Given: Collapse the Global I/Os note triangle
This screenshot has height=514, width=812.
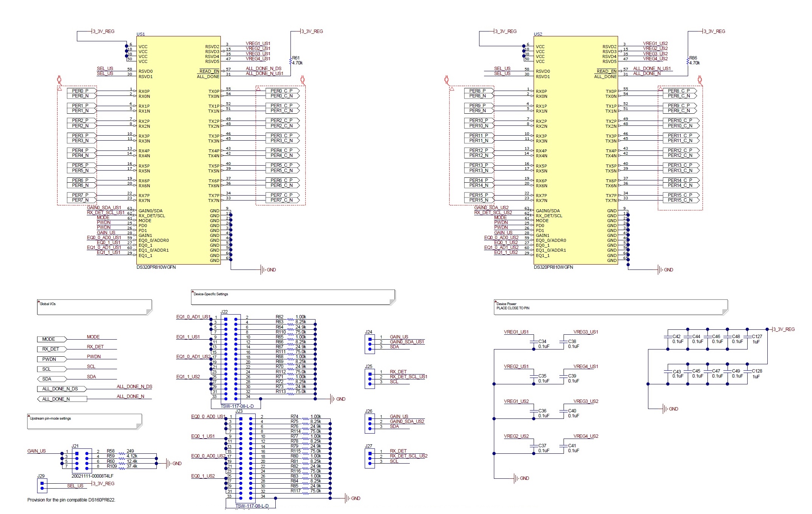Looking at the screenshot, I should (38, 302).
